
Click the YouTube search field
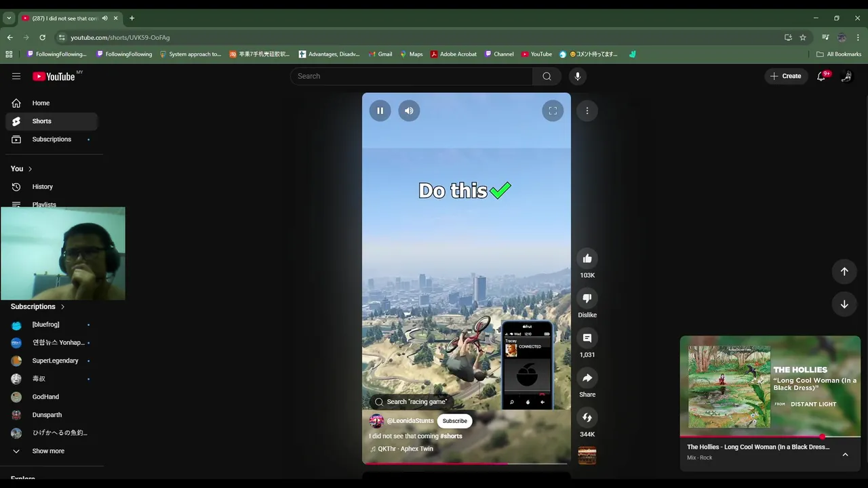(412, 76)
